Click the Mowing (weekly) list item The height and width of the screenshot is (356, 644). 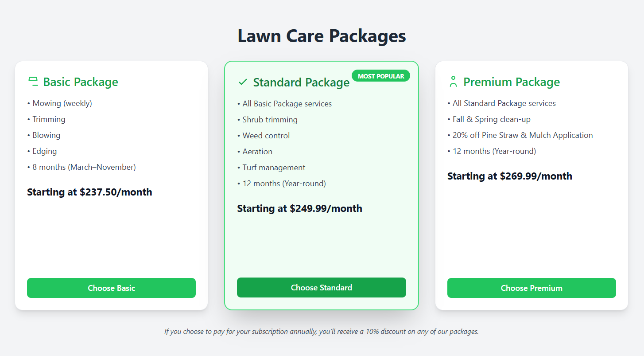(59, 103)
